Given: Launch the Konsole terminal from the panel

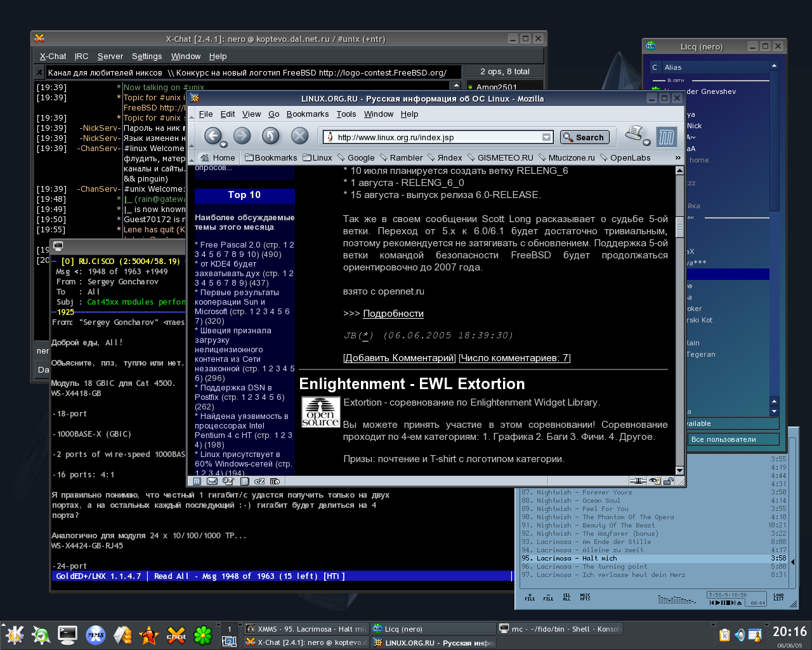Looking at the screenshot, I should (67, 635).
